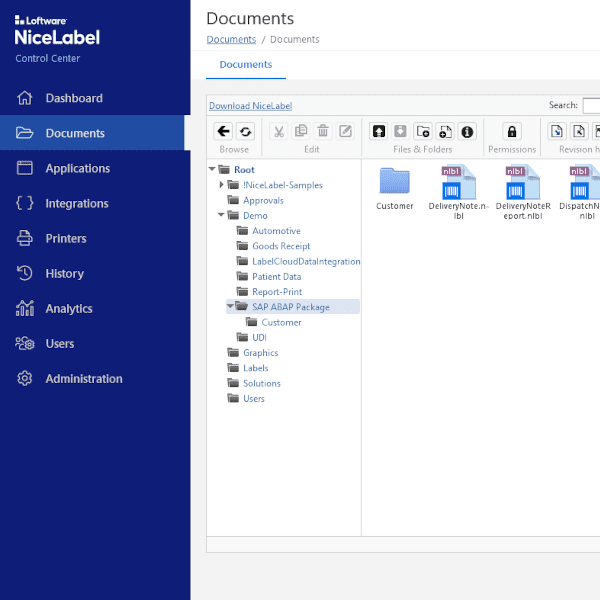Click the Copy icon in Edit group
The image size is (600, 600).
click(301, 132)
